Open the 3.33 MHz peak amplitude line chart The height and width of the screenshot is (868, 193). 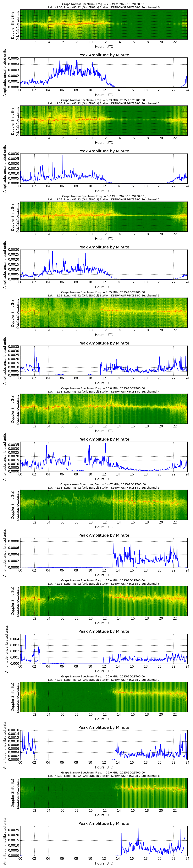click(104, 168)
